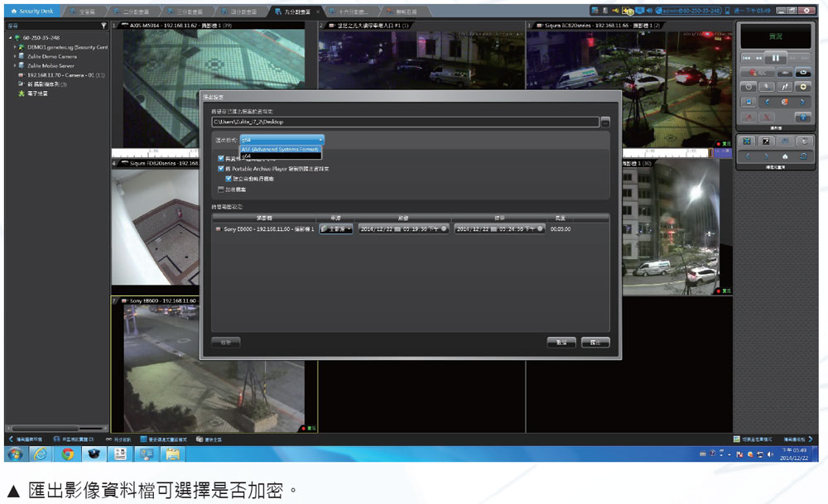Click the blue left arrow beside the orange icon
Screen dimensions: 828x504
pyautogui.click(x=766, y=102)
